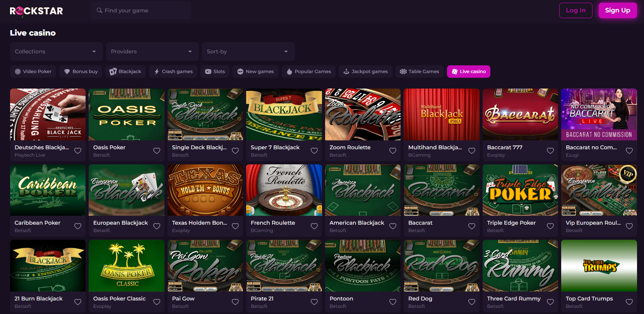Open Baccarat 777 game thumbnail
Image resolution: width=644 pixels, height=314 pixels.
click(520, 114)
